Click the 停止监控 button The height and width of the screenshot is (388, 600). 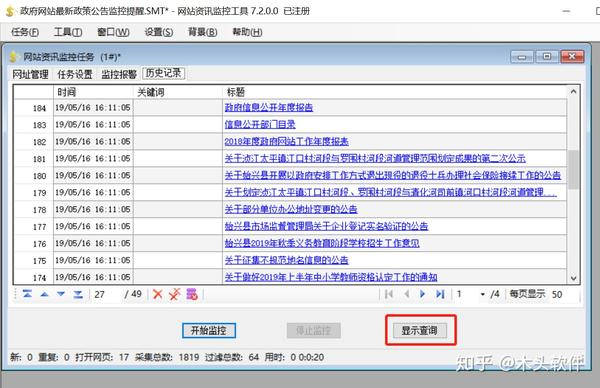[313, 331]
